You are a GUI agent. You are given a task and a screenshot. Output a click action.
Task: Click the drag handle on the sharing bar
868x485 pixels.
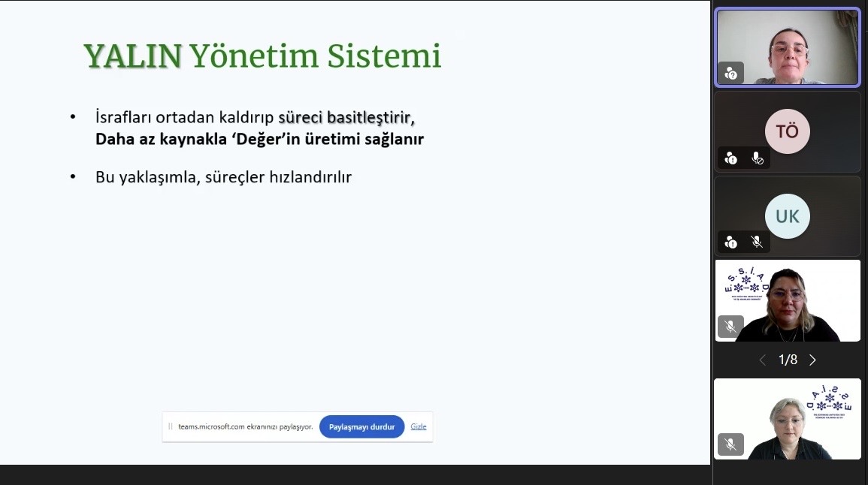(171, 426)
